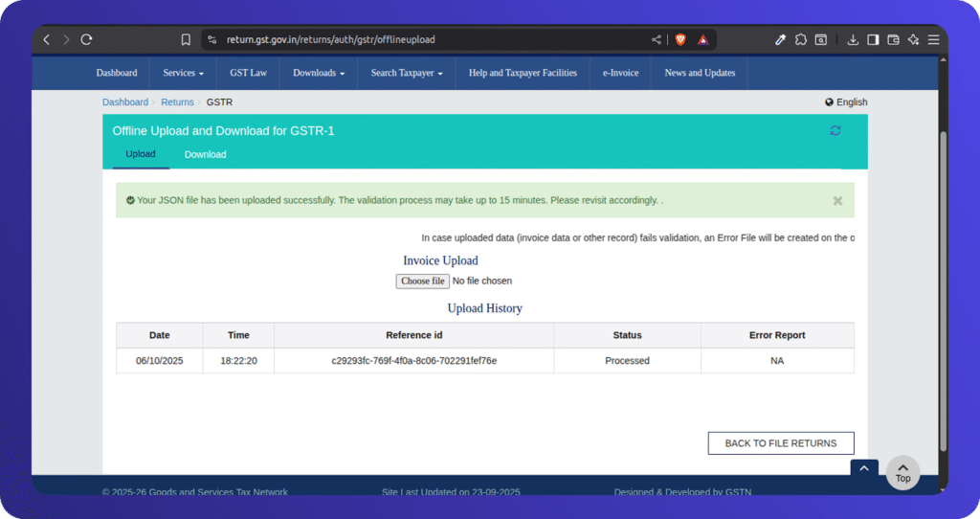
Task: Open Brave Shields lion icon
Action: pyautogui.click(x=680, y=39)
